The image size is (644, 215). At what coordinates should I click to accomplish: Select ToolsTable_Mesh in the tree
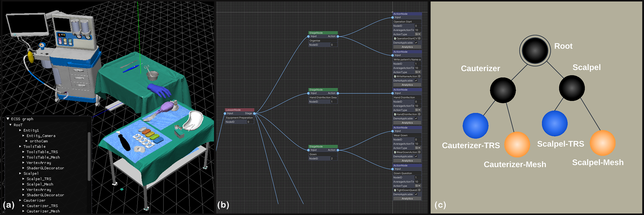(43, 157)
